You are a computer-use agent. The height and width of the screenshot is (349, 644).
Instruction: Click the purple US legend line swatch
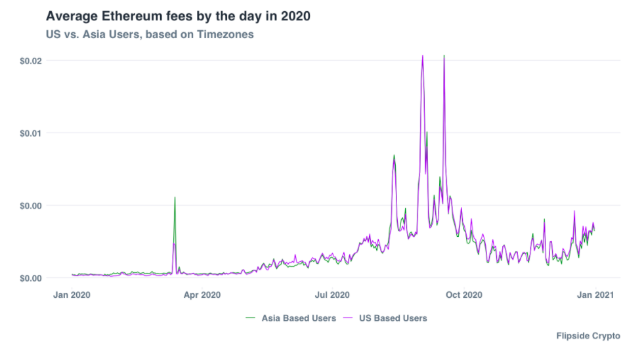click(x=348, y=318)
